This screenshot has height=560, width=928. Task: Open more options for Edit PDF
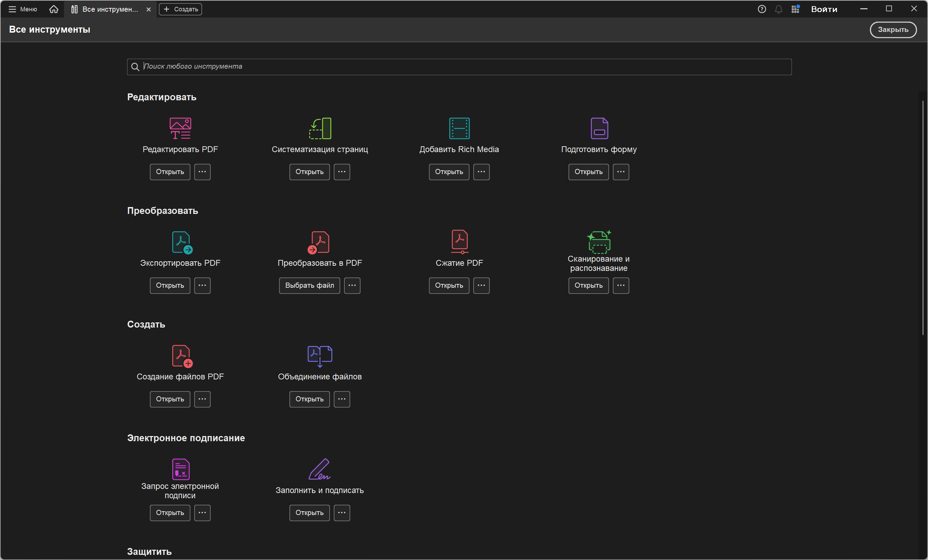coord(202,172)
